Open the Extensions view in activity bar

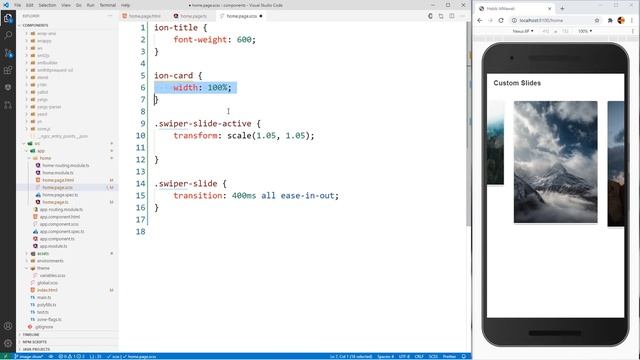8,70
